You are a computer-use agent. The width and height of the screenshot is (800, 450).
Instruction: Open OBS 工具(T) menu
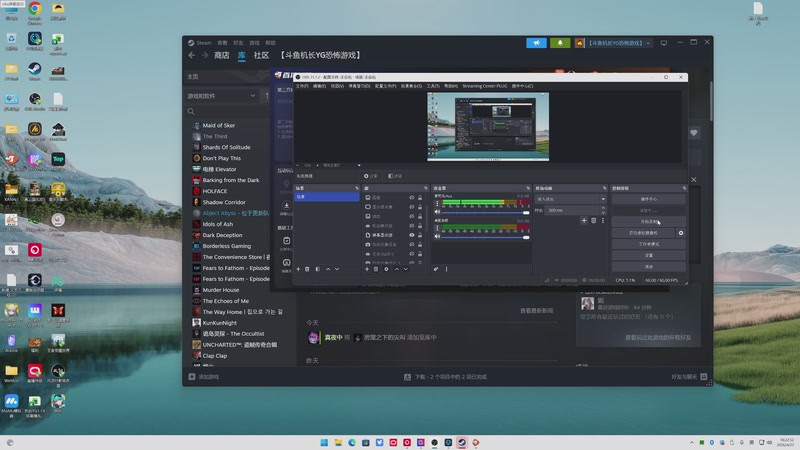pos(433,86)
